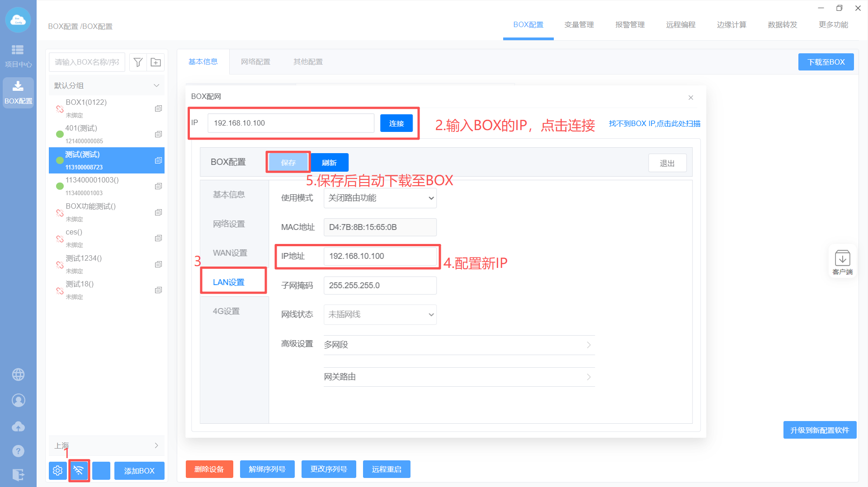Open the 使用模式 dropdown

[x=380, y=198]
